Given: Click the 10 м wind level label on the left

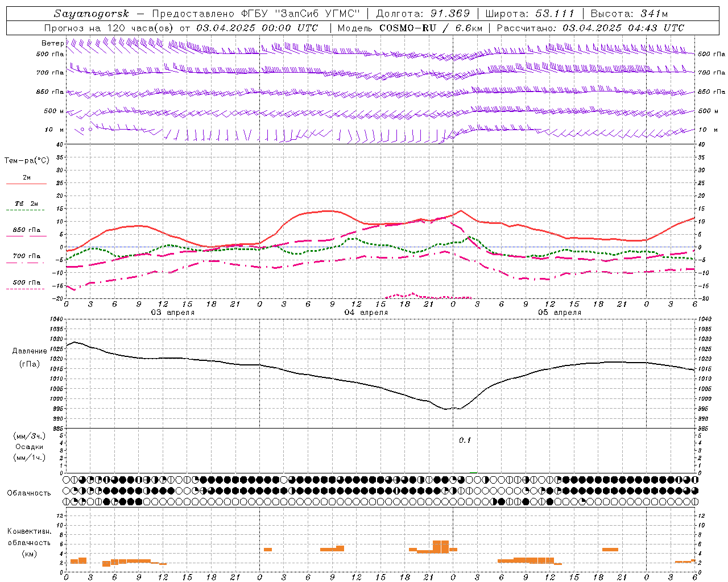Looking at the screenshot, I should click(x=54, y=130).
